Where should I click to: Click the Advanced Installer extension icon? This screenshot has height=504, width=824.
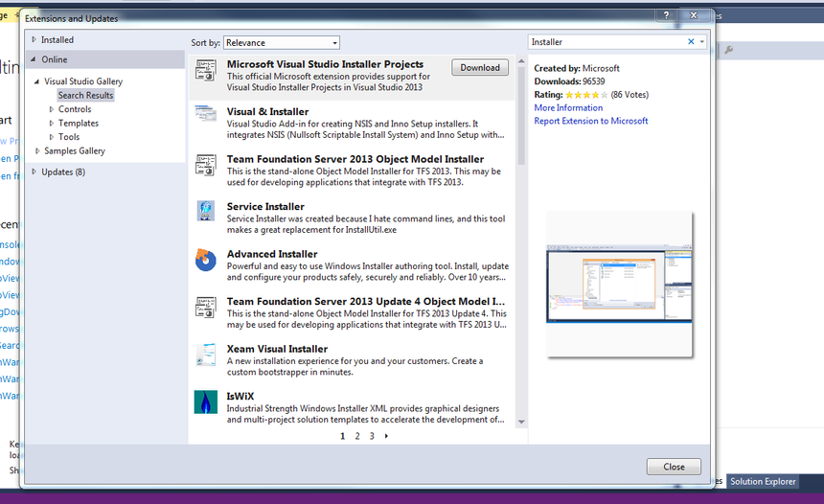tap(205, 260)
